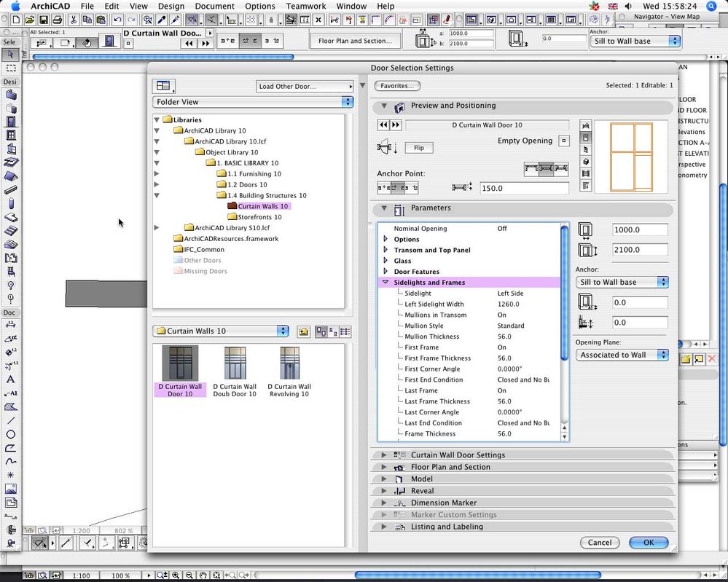Select the Circle tool in toolbox
This screenshot has height=582, width=728.
pyautogui.click(x=11, y=435)
